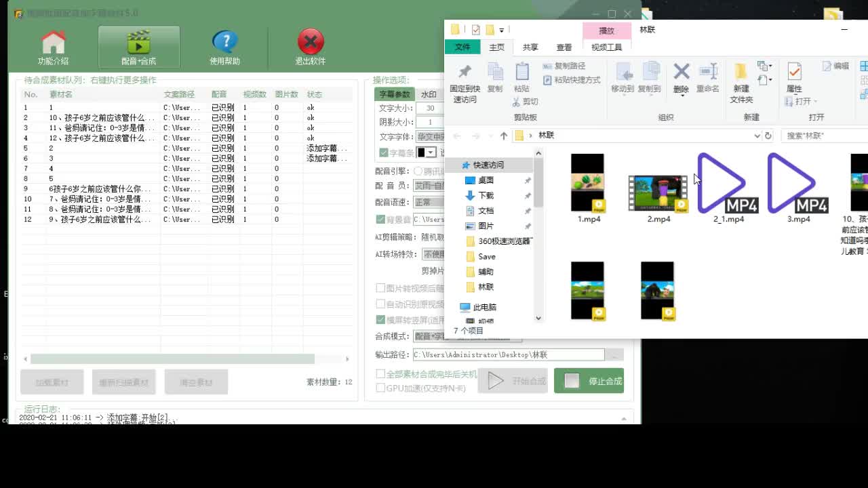868x488 pixels.
Task: Open 1.mp4 video thumbnail
Action: [x=587, y=182]
